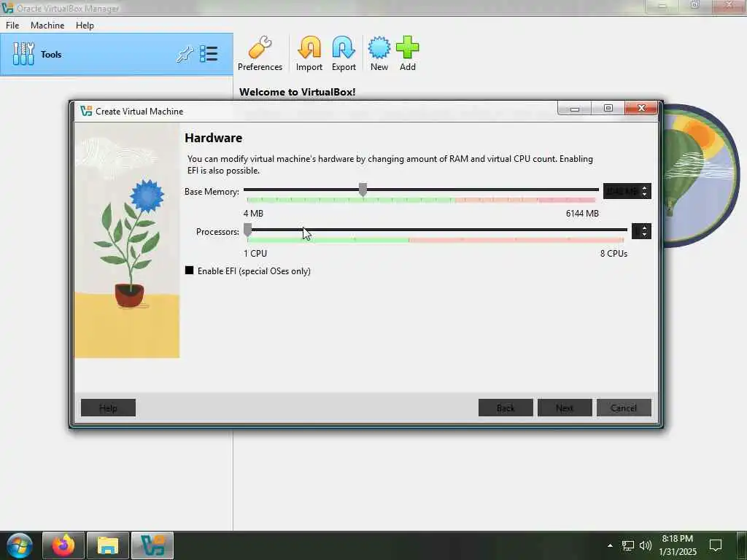Viewport: 747px width, 560px height.
Task: Click the New virtual machine icon
Action: [379, 53]
